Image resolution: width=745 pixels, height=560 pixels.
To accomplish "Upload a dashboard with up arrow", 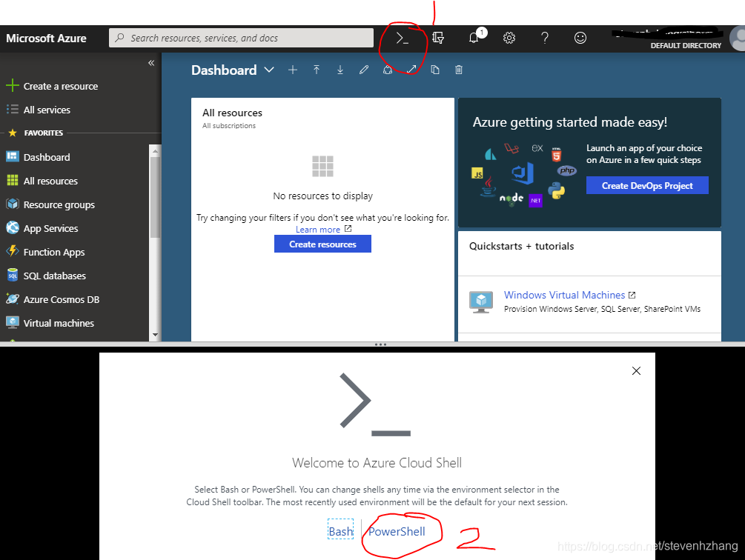I will (x=317, y=70).
